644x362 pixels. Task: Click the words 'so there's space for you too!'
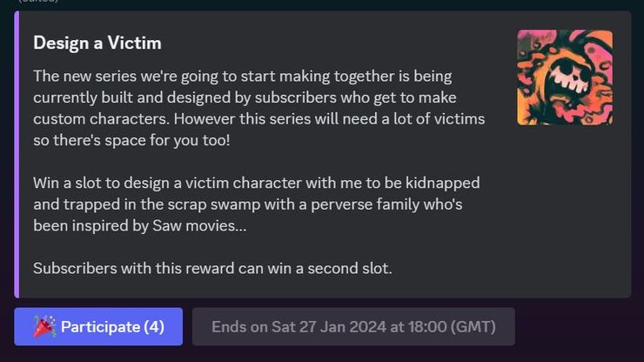click(x=131, y=139)
